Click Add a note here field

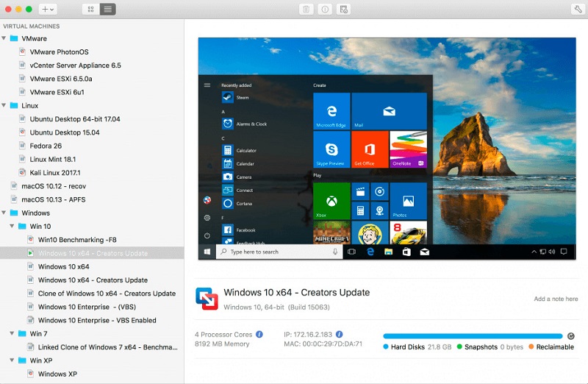coord(556,299)
